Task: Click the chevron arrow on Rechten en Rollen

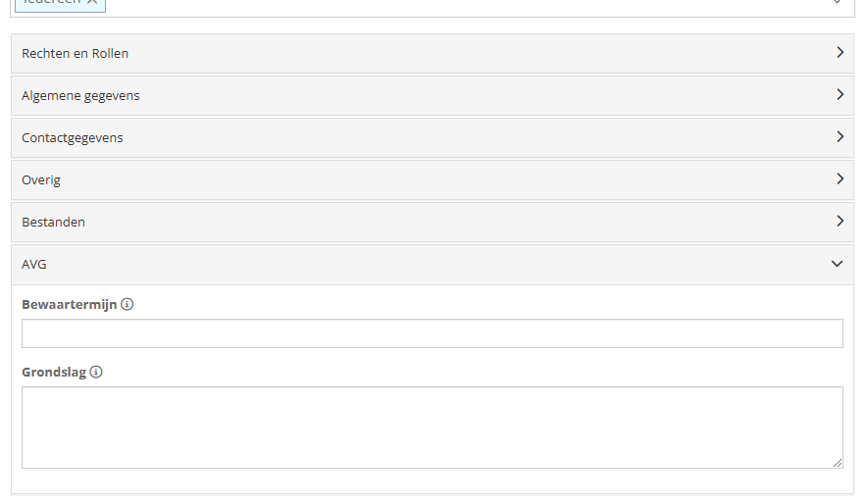Action: click(840, 53)
